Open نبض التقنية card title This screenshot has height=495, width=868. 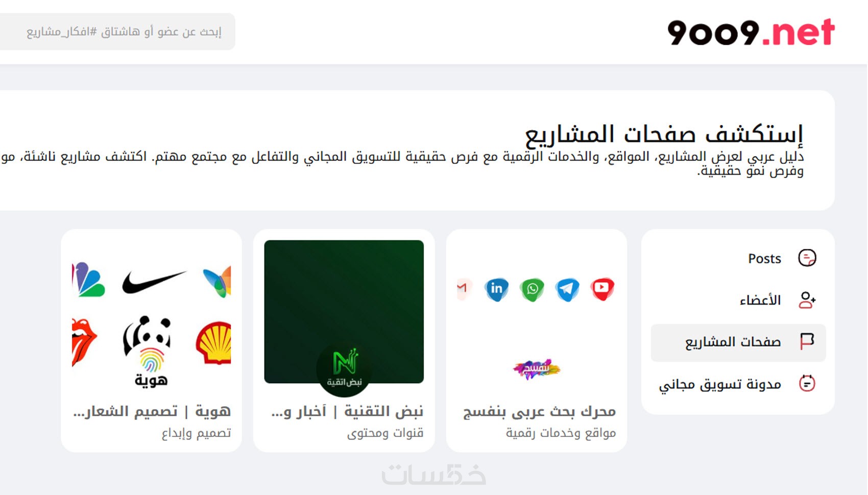click(x=347, y=411)
